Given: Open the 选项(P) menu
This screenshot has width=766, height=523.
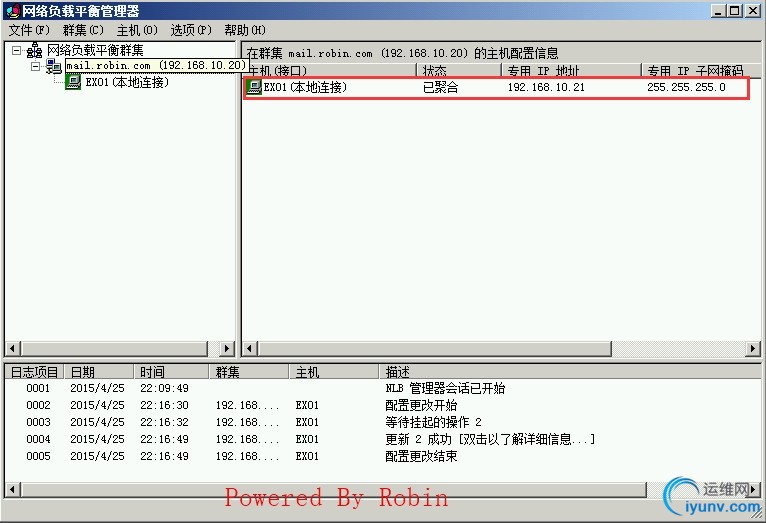Looking at the screenshot, I should [x=191, y=30].
